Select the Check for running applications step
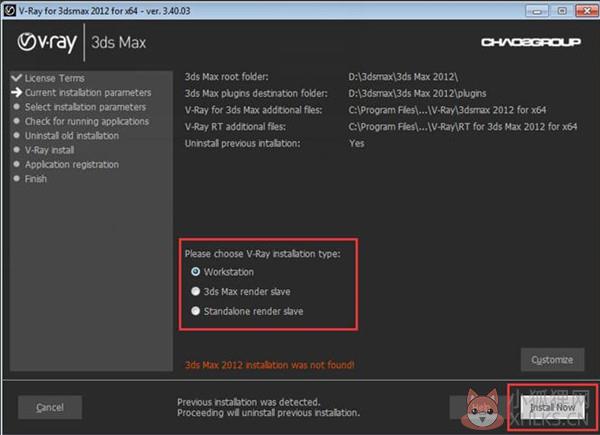Screen dimensions: 600x435 point(87,121)
